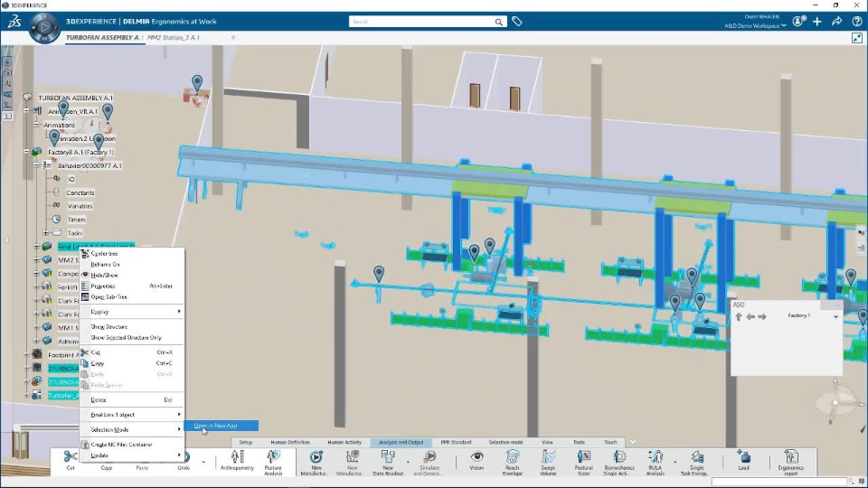Screen dimensions: 868x488
Task: Select the Constants tree item
Action: pos(80,192)
